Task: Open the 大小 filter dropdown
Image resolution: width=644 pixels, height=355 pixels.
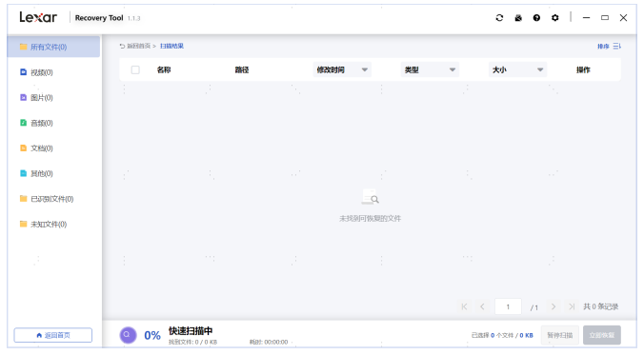Action: click(x=518, y=69)
